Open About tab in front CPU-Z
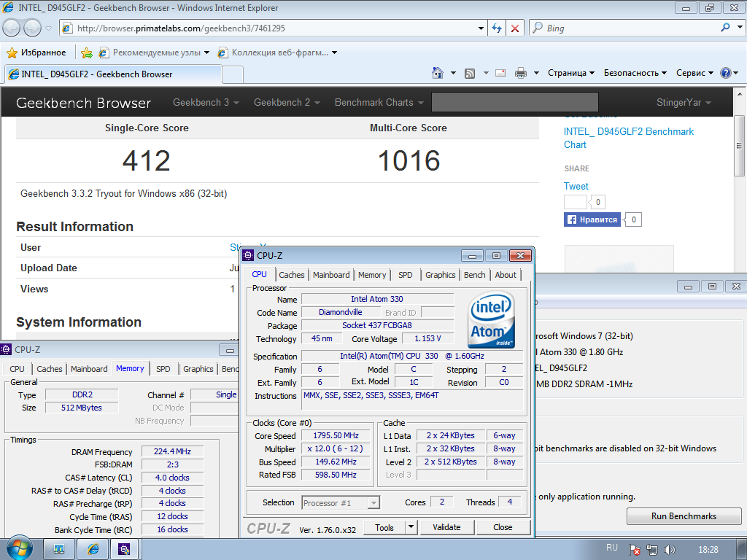Screen dimensions: 747x560 (x=506, y=275)
